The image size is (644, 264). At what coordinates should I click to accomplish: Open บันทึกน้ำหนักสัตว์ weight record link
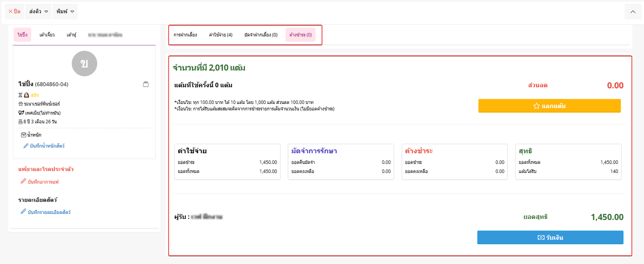[x=47, y=146]
